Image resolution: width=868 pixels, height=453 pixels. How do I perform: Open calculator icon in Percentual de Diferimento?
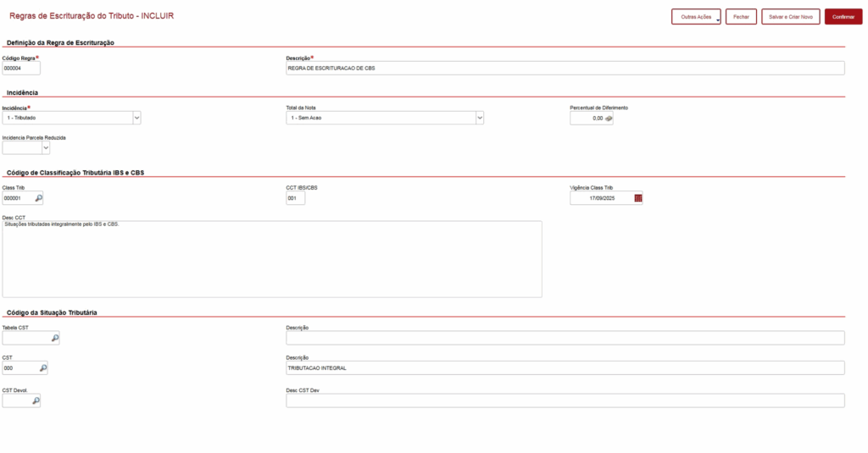[x=609, y=119]
